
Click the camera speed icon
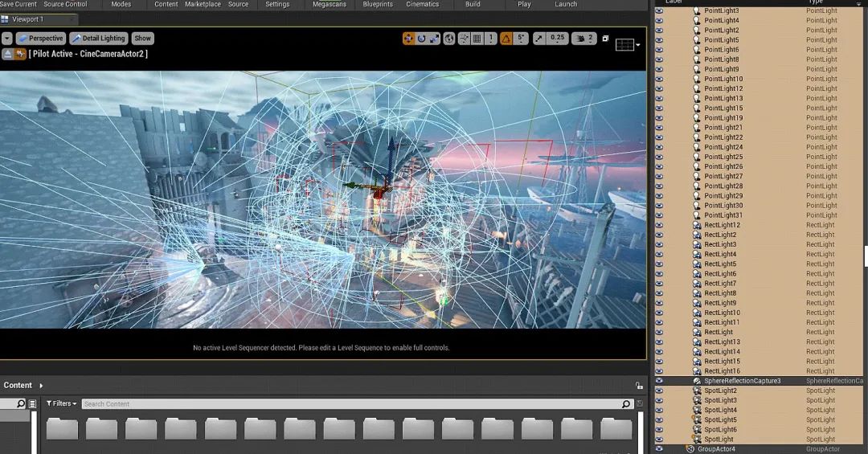[x=579, y=39]
